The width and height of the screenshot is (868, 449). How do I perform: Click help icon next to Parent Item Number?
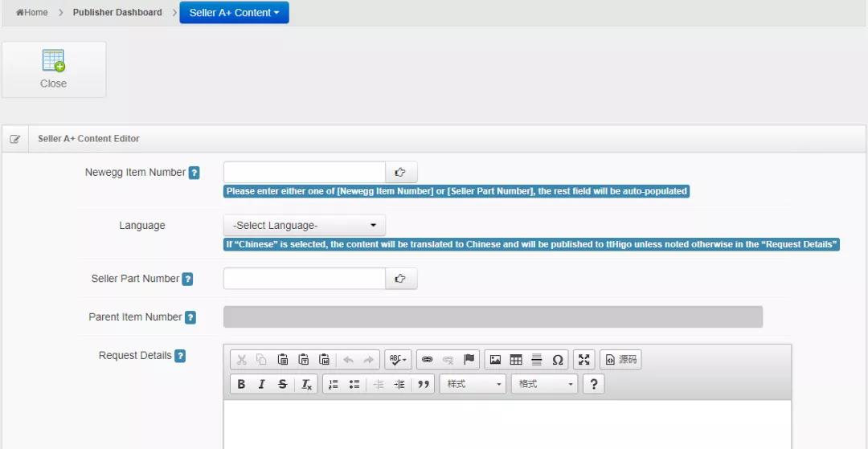click(190, 318)
